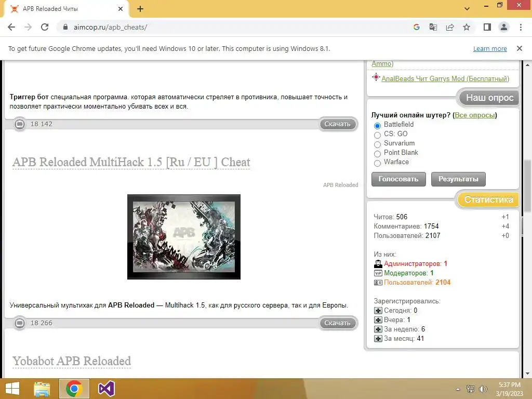
Task: Click Голосовать vote button
Action: click(398, 179)
